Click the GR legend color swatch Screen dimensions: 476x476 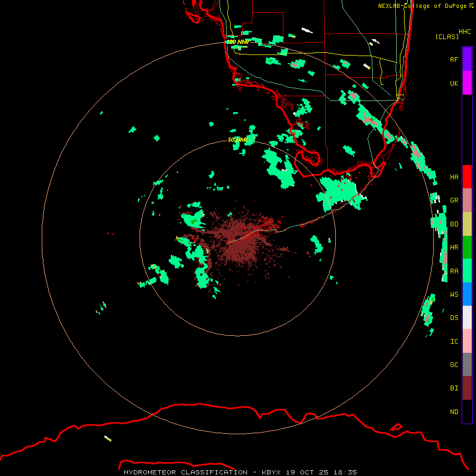click(467, 200)
